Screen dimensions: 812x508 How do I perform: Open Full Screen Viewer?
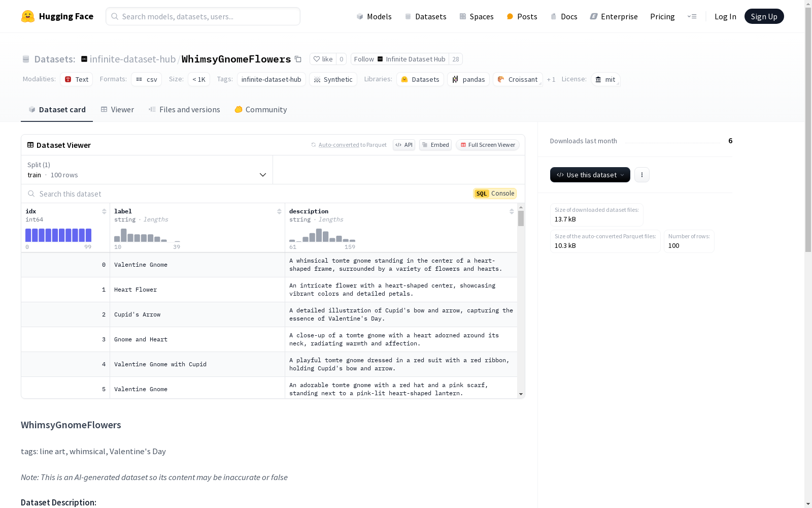tap(488, 145)
